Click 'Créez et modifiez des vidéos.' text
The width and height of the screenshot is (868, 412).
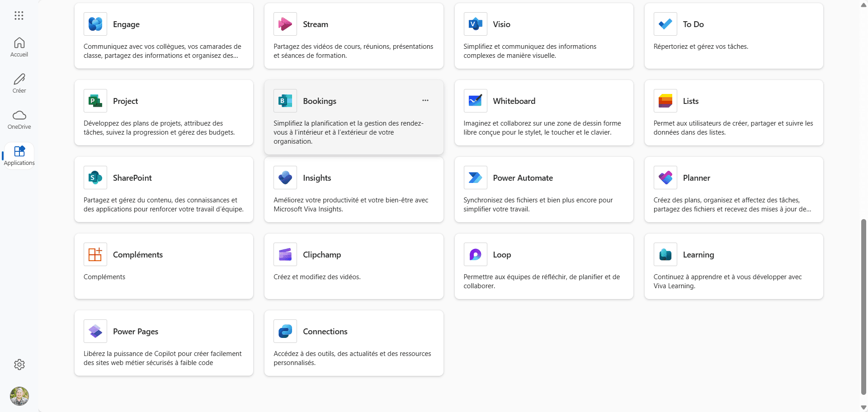coord(317,277)
